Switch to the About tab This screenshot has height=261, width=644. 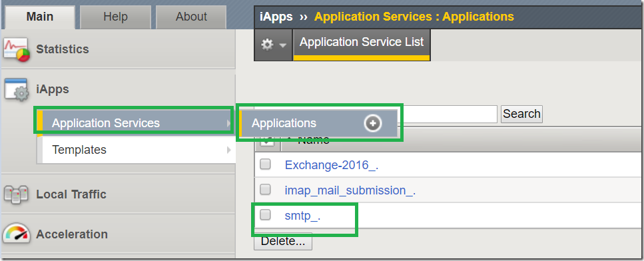point(191,17)
